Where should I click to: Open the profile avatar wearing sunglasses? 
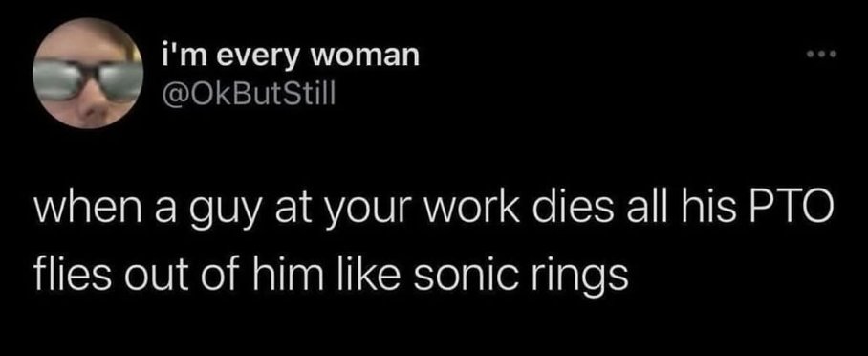[89, 73]
